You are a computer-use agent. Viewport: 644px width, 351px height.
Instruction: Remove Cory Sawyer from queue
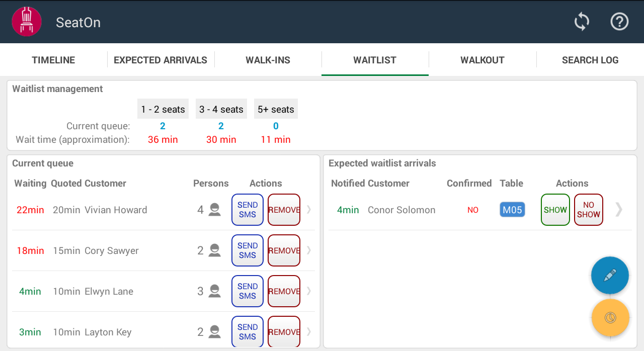pyautogui.click(x=284, y=250)
